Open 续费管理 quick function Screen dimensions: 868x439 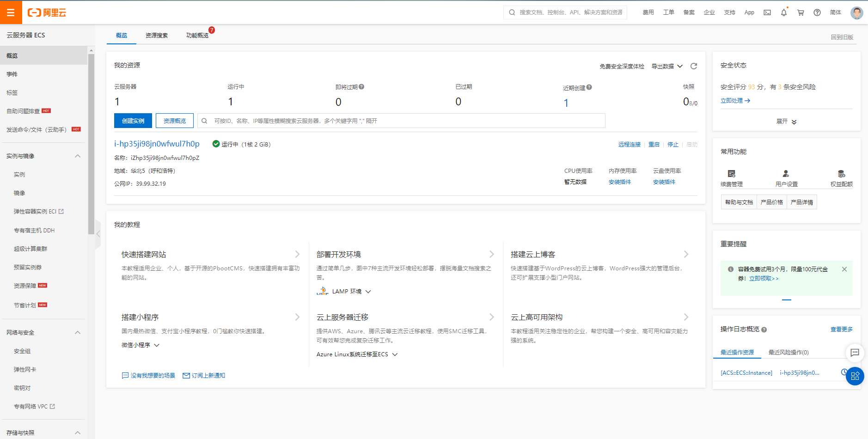(732, 178)
